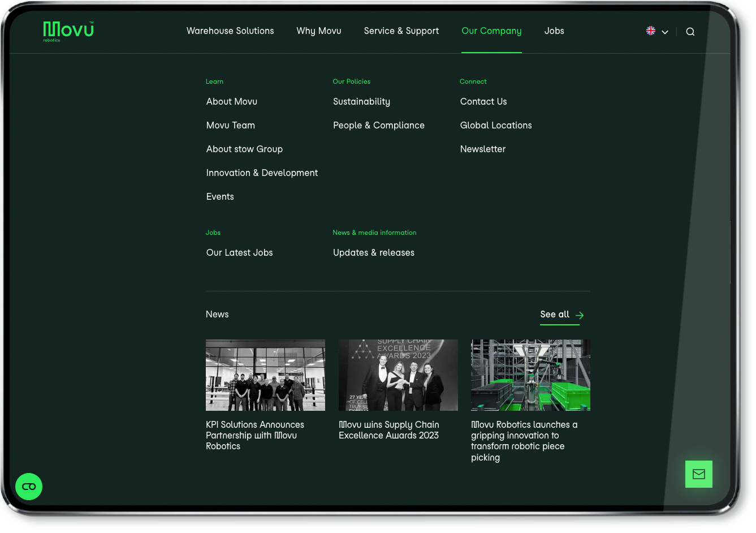
Task: Open the Newsletter link
Action: coord(483,149)
